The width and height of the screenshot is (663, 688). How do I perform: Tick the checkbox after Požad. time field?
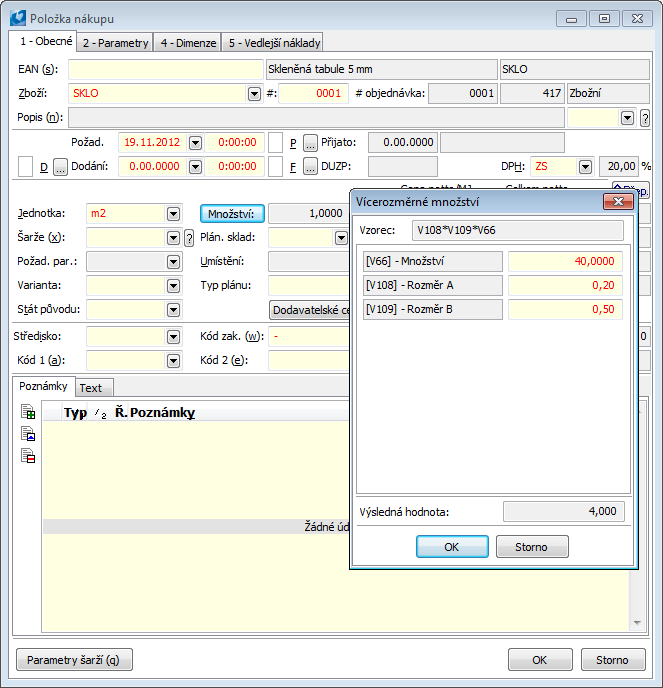point(275,143)
